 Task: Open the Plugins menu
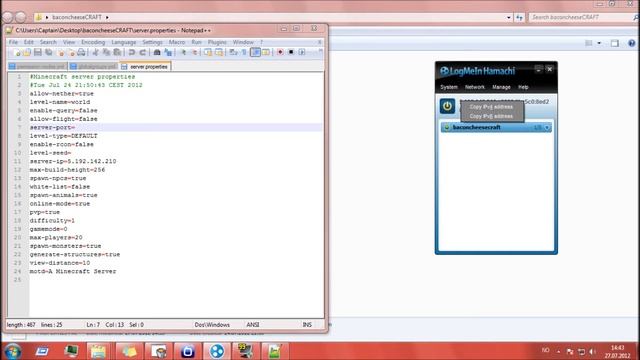(217, 42)
